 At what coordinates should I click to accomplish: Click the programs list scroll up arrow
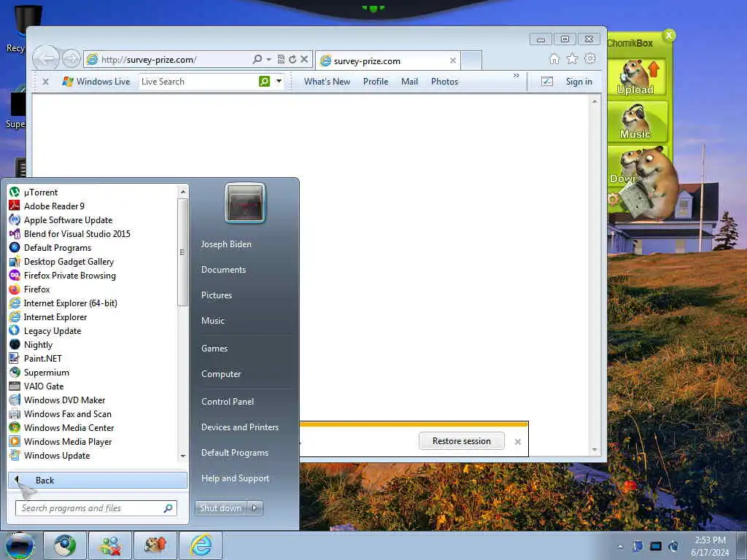point(182,192)
